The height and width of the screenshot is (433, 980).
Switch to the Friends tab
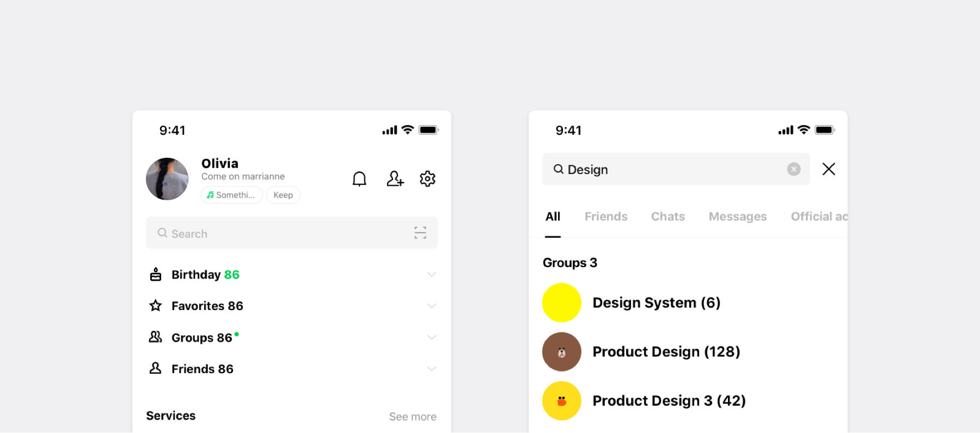(x=605, y=216)
